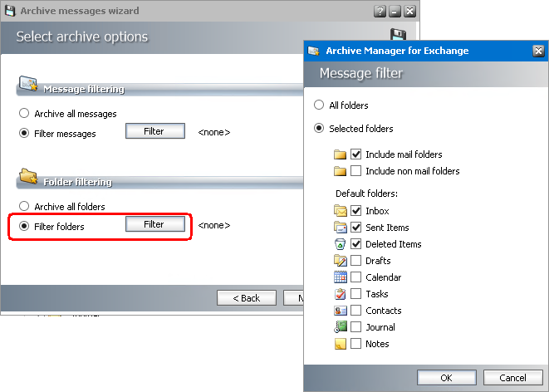Image resolution: width=549 pixels, height=392 pixels.
Task: Click the Message filter heading text
Action: click(x=361, y=73)
